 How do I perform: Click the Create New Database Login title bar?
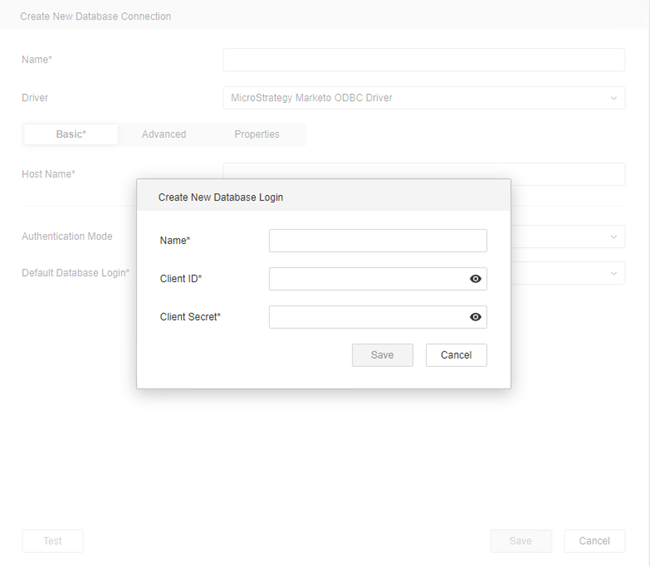[323, 197]
